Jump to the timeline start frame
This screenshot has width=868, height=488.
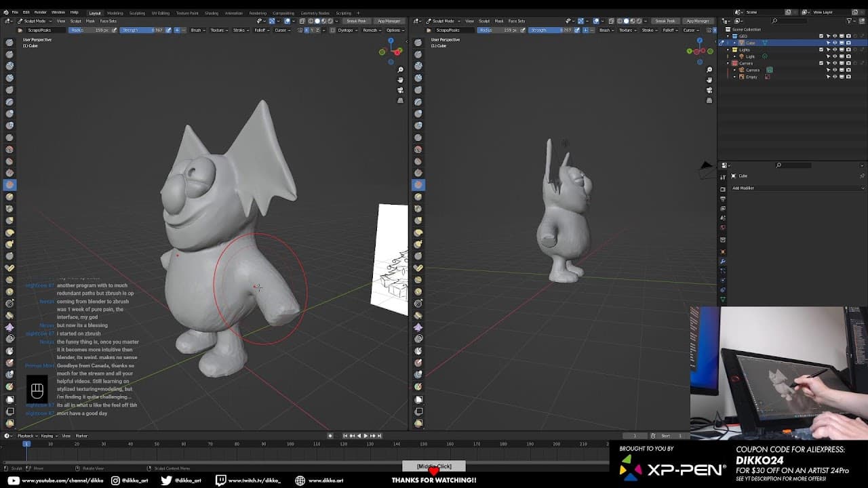345,435
